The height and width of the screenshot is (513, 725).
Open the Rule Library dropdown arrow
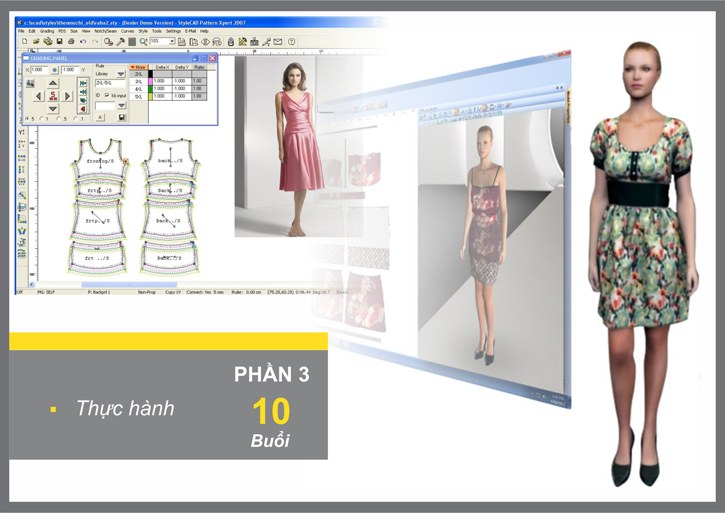pyautogui.click(x=121, y=74)
